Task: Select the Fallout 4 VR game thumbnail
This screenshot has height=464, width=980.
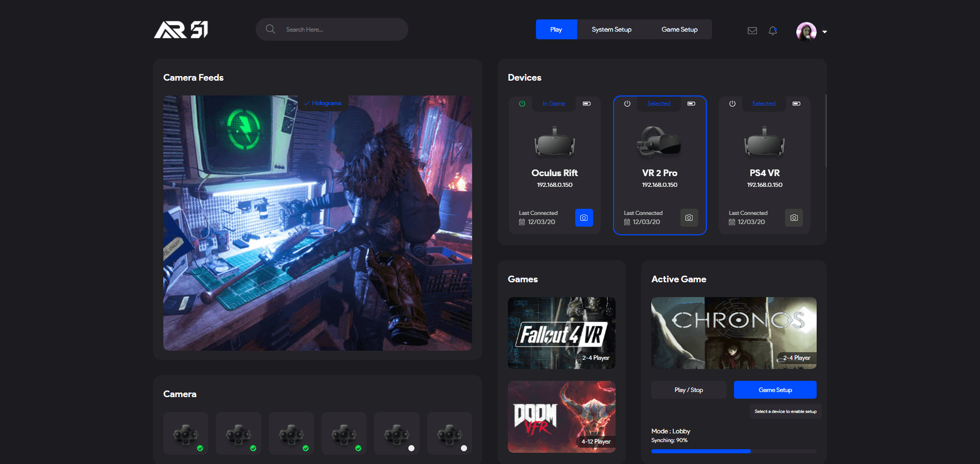Action: click(x=561, y=333)
